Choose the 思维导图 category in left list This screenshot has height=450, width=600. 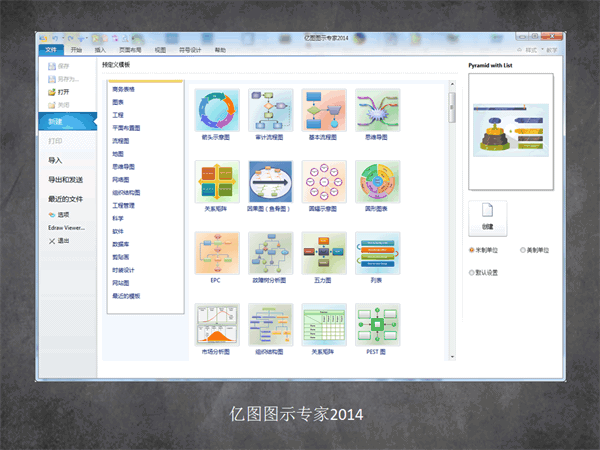pos(123,167)
